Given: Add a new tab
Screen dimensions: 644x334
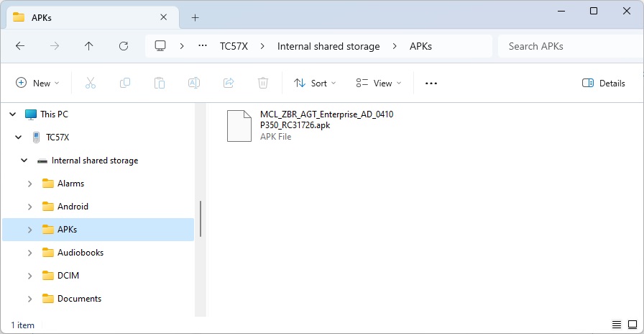Looking at the screenshot, I should click(x=195, y=17).
